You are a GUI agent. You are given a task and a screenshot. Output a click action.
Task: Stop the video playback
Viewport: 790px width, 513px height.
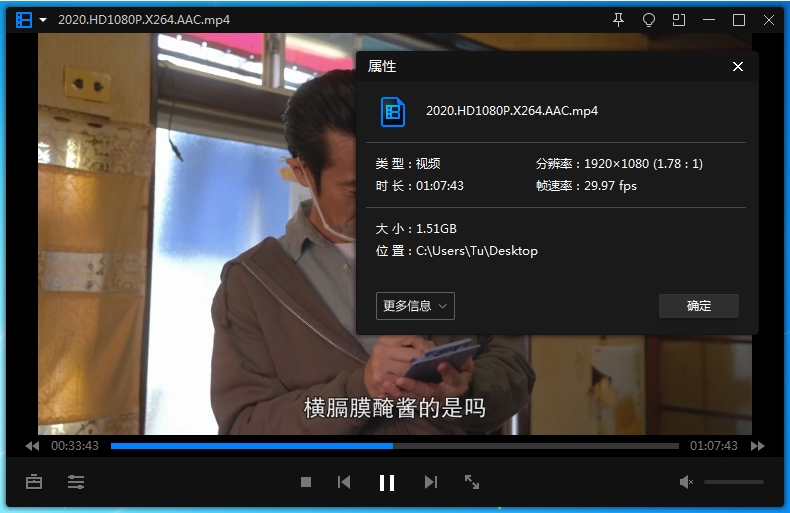[x=306, y=482]
